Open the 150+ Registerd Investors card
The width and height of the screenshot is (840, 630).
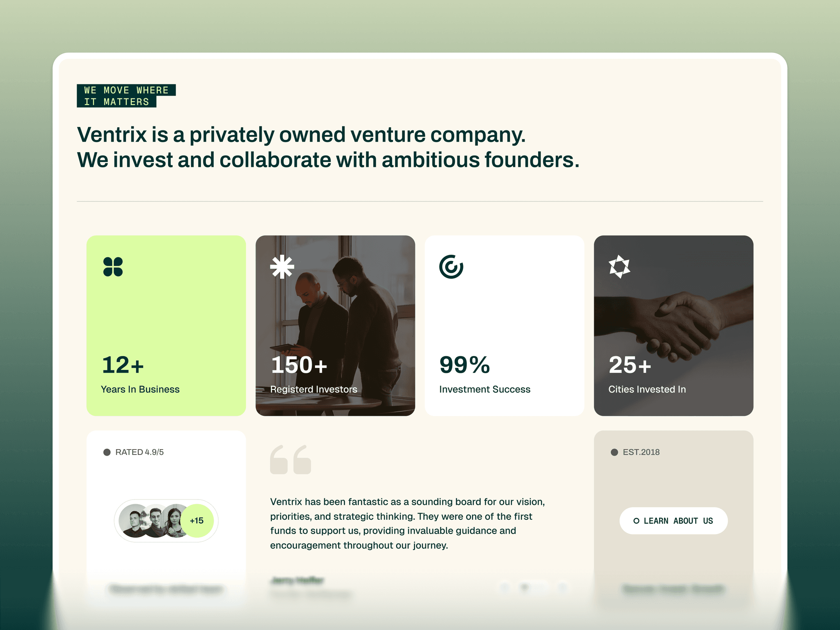point(335,326)
